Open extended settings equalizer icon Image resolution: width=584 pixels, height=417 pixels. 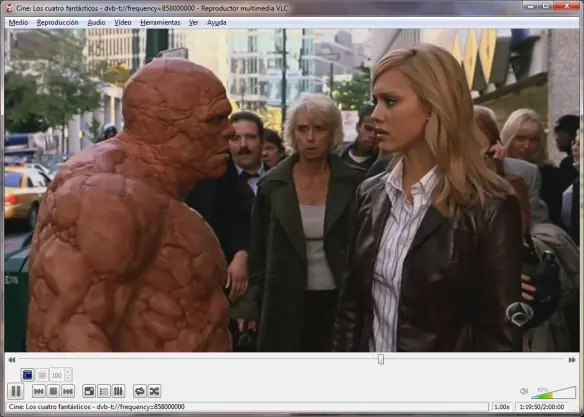[x=118, y=391]
